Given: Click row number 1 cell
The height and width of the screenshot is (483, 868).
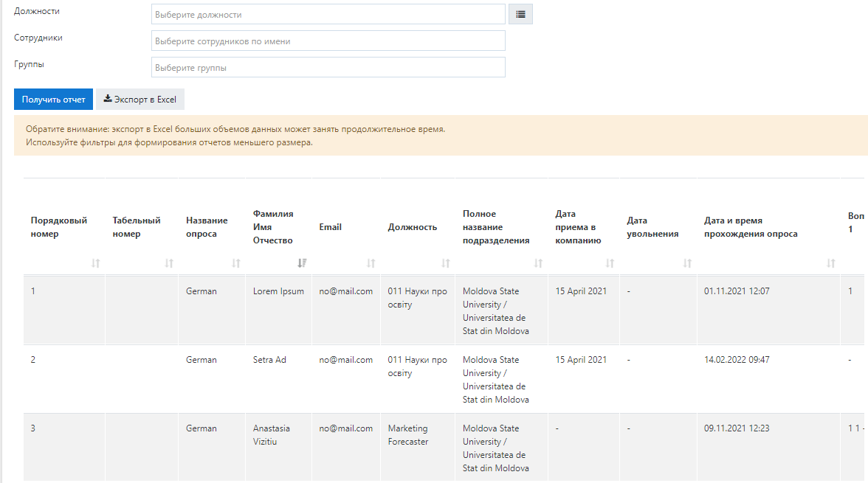Looking at the screenshot, I should pos(33,291).
